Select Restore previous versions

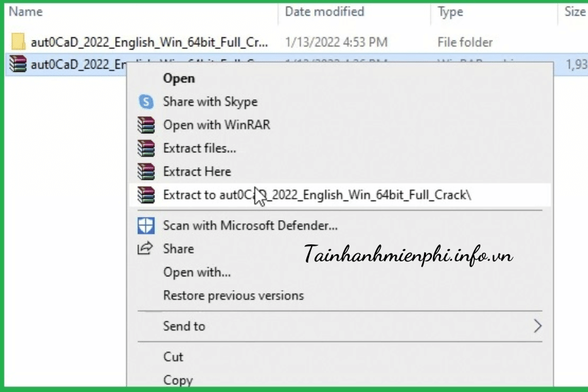pos(233,295)
